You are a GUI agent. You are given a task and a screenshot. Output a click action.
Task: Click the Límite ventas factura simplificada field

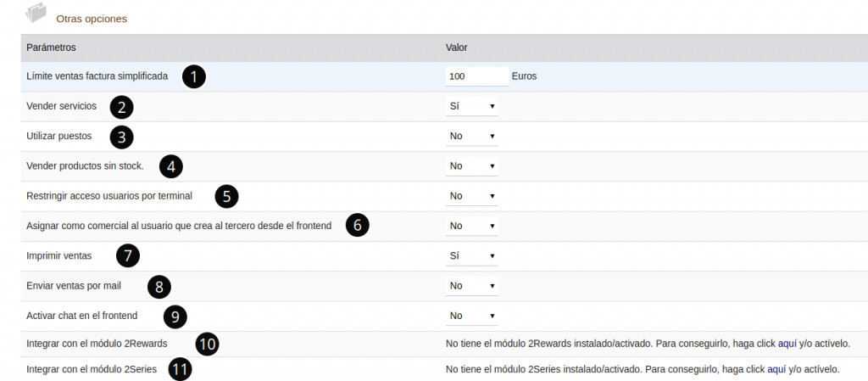coord(476,76)
